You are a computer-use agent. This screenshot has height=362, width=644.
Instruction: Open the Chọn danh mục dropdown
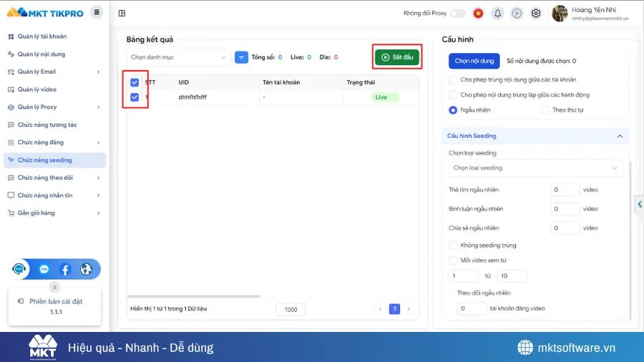178,57
